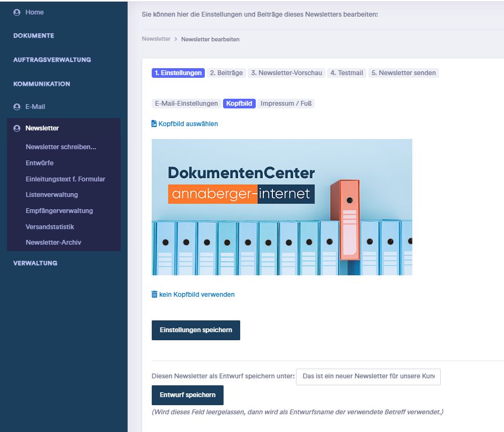Screen dimensions: 504x432
Task: Open Empfängerverwaltung in sidebar
Action: point(59,211)
